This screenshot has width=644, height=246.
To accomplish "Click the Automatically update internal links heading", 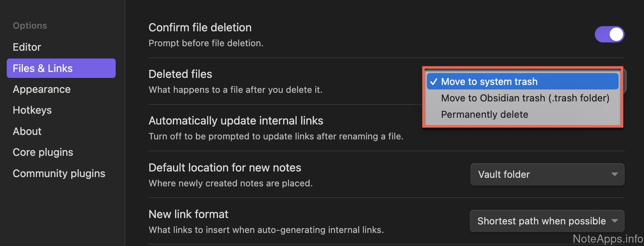I will (236, 121).
